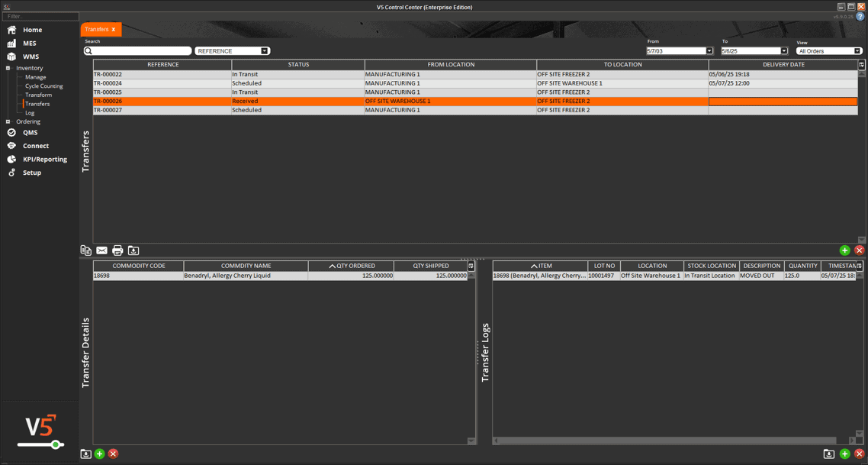This screenshot has width=868, height=465.
Task: Add a new transfer with green plus
Action: (845, 250)
